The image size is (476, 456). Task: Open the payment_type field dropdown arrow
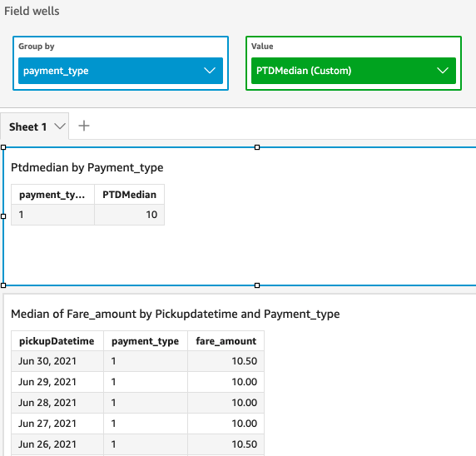click(210, 71)
